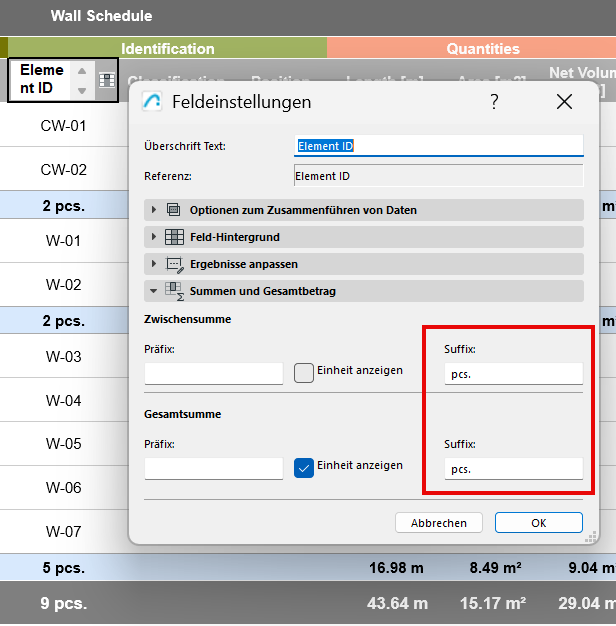Confirm with the OK button

(539, 523)
